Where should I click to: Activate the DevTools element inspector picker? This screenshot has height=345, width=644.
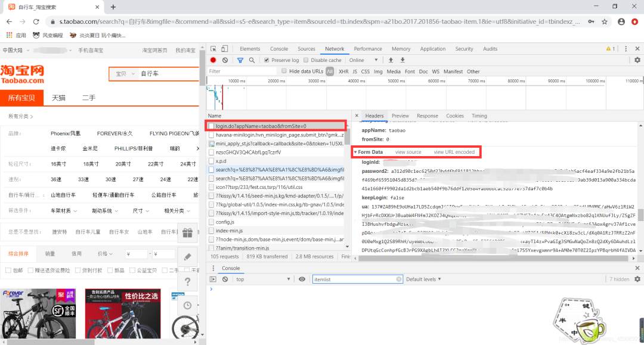pos(213,49)
